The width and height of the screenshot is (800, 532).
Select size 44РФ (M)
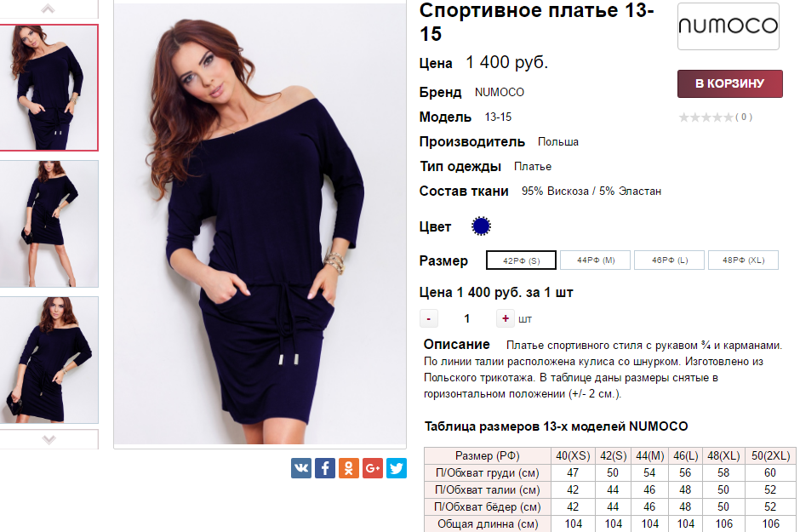tap(596, 260)
